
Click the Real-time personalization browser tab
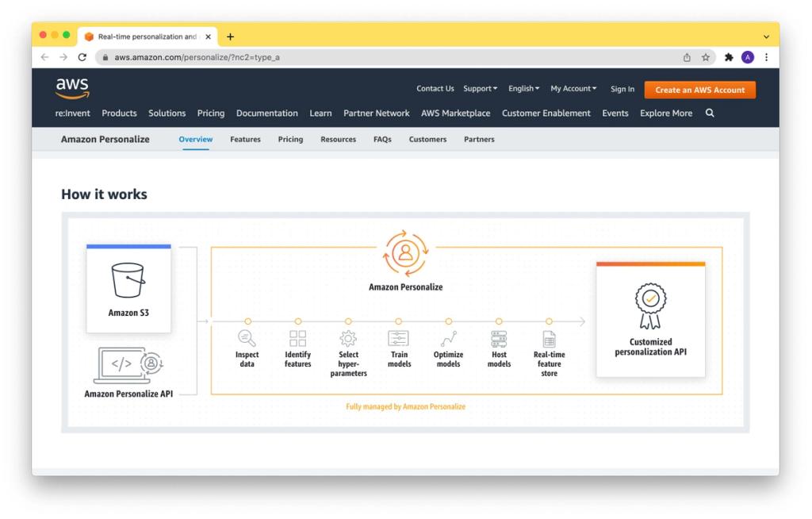(x=147, y=37)
